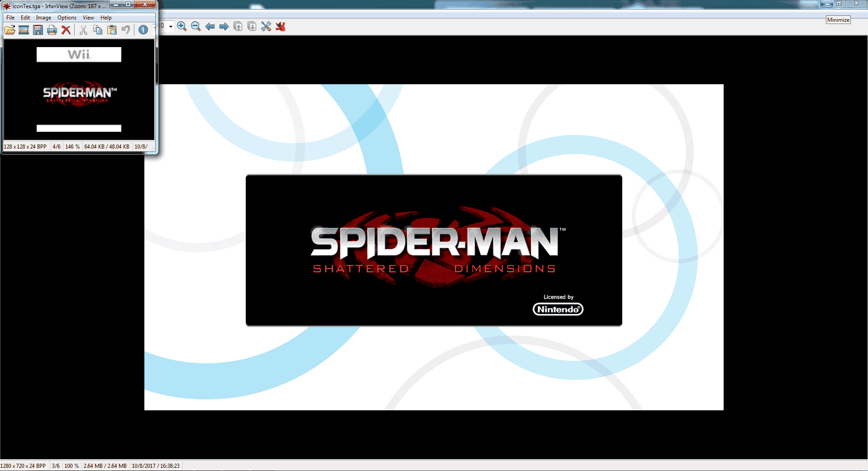This screenshot has width=868, height=471.
Task: Click Zoom In magnifier in back window toolbar
Action: tap(182, 26)
